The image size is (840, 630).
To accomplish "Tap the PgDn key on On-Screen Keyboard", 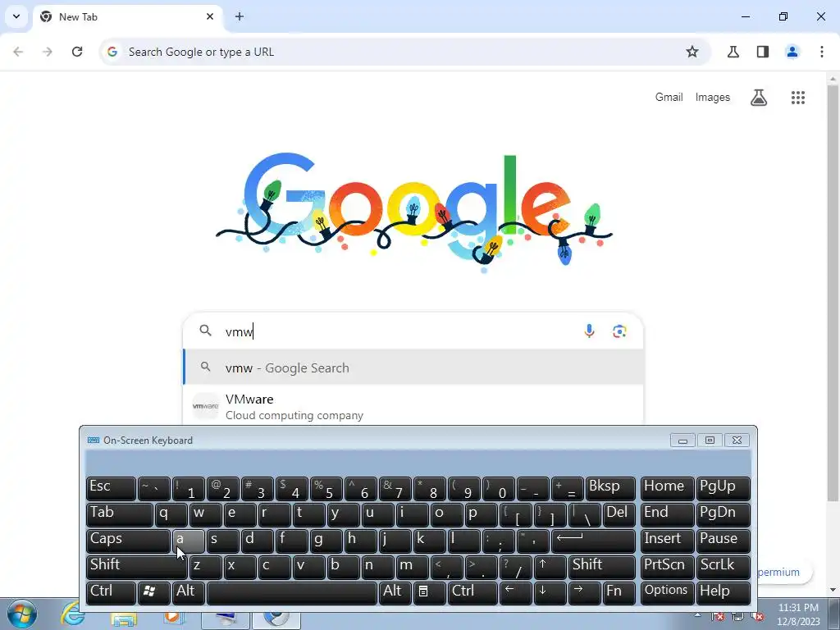I will coord(723,515).
